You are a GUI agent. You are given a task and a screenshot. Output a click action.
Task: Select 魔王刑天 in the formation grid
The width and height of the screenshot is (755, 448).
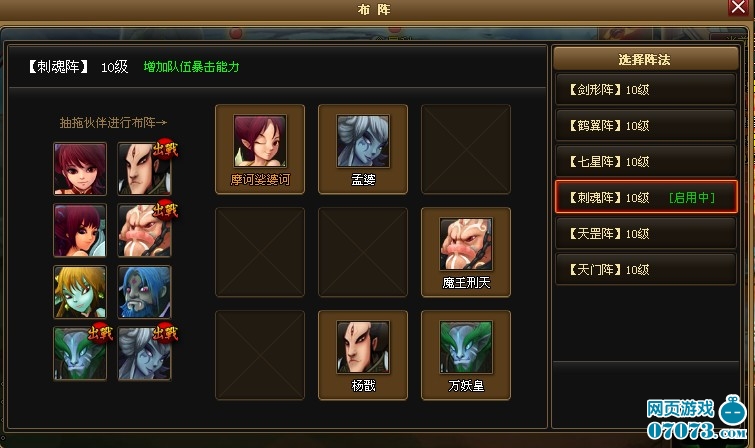[466, 252]
